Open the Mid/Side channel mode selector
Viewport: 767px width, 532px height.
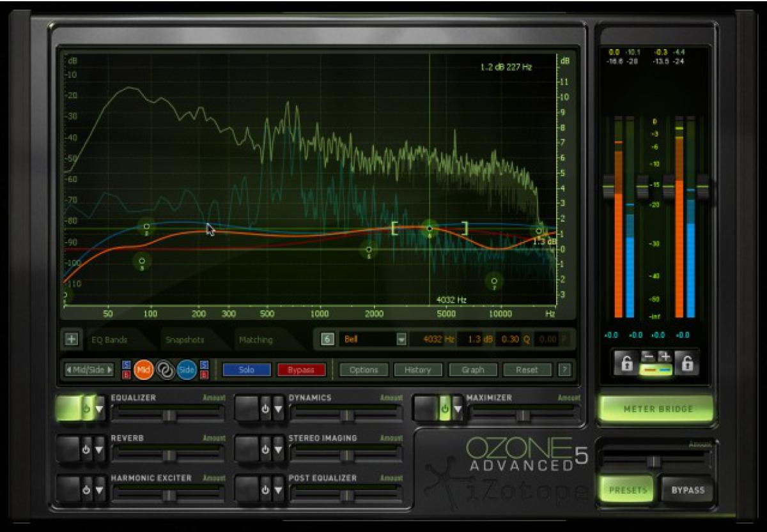(89, 370)
